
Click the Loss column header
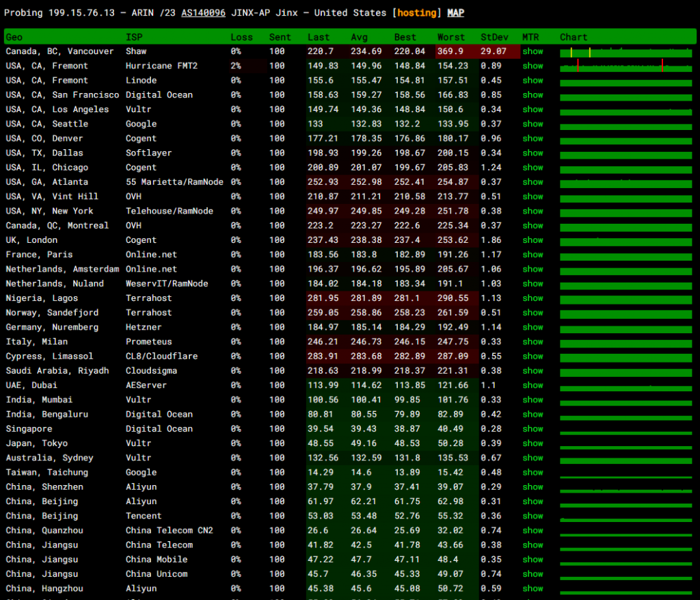[x=241, y=37]
